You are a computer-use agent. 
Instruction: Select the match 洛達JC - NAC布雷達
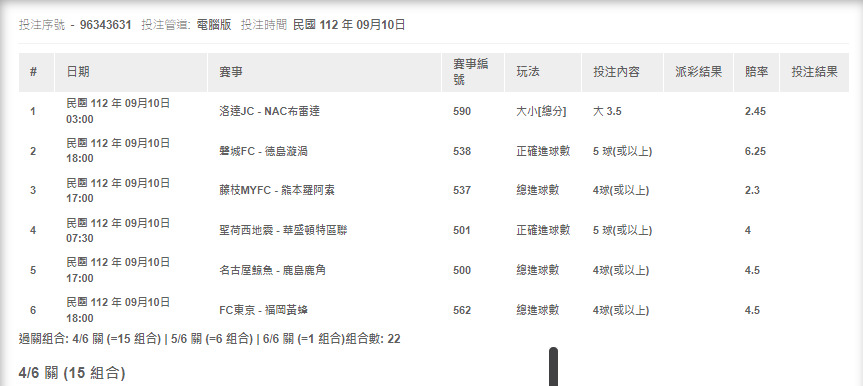pyautogui.click(x=269, y=111)
